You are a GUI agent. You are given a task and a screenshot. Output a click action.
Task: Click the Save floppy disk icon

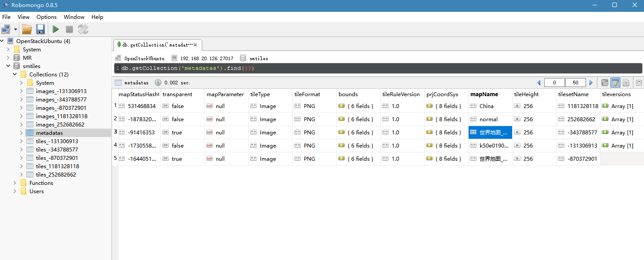click(x=40, y=29)
